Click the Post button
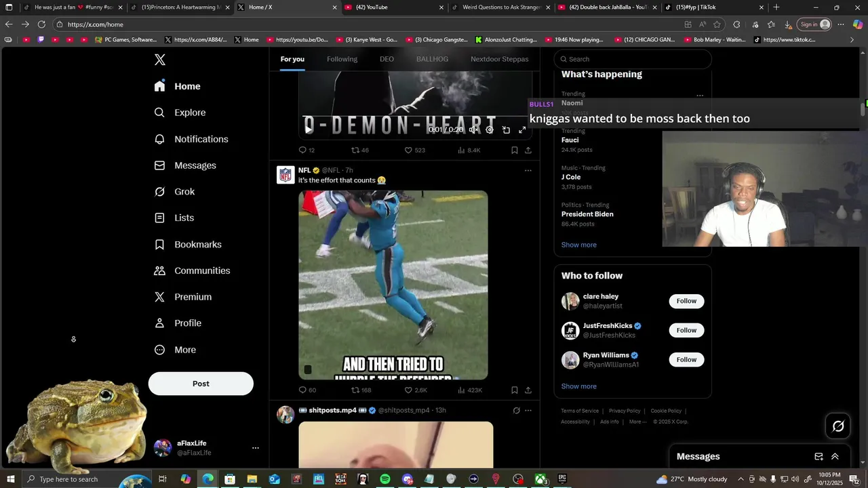 [x=201, y=384]
